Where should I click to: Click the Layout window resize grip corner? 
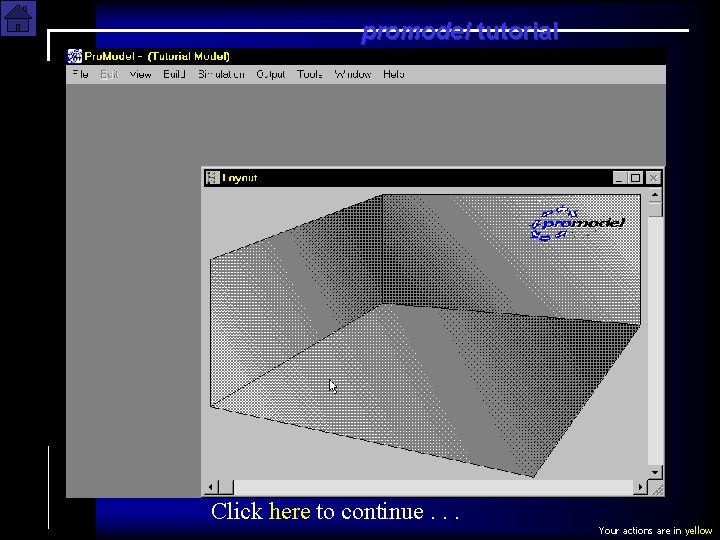coord(657,489)
